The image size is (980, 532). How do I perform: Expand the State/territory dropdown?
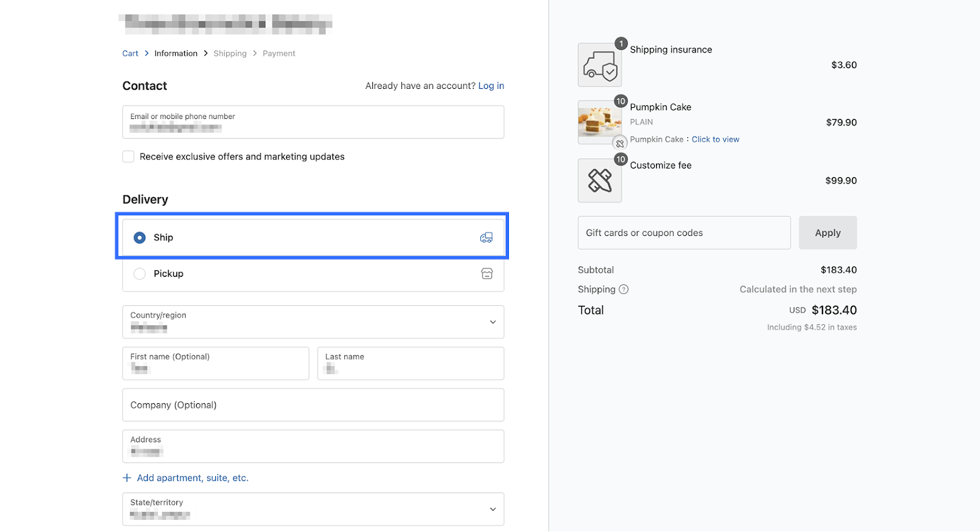(313, 509)
